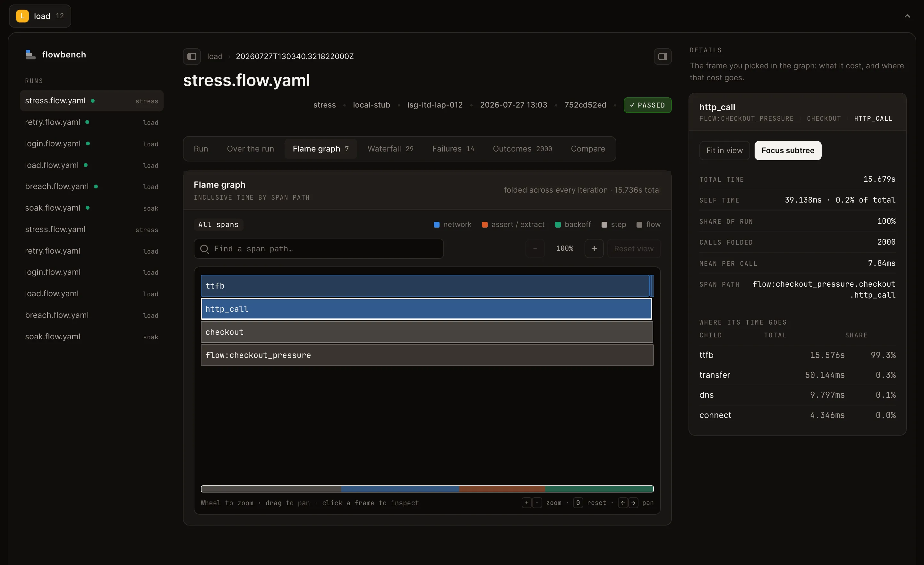Click the flame graph minimap overview bar
Image resolution: width=924 pixels, height=565 pixels.
pyautogui.click(x=427, y=489)
